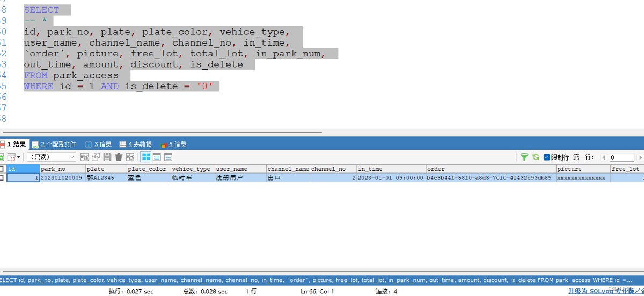Click the plate_color column header
The image size is (644, 296).
tap(149, 169)
